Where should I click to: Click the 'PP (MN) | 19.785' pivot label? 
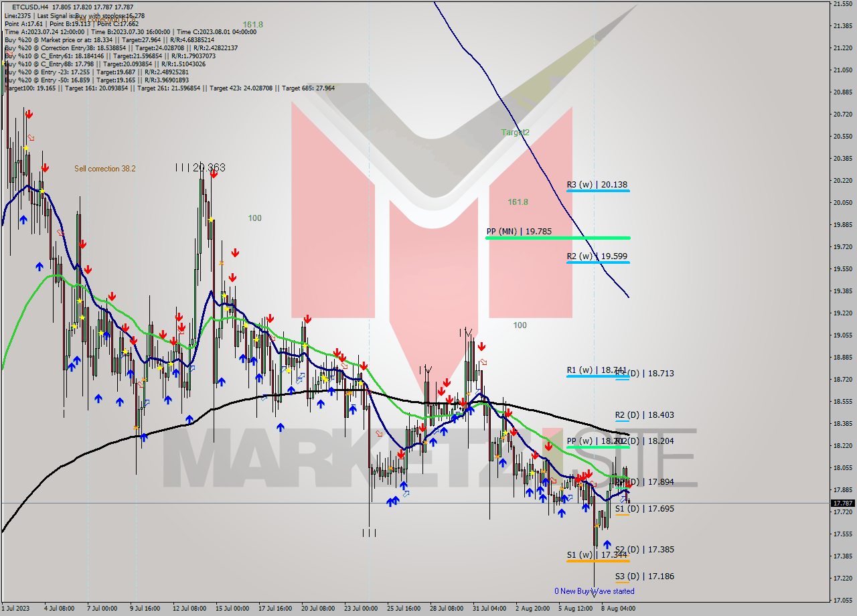coord(519,232)
